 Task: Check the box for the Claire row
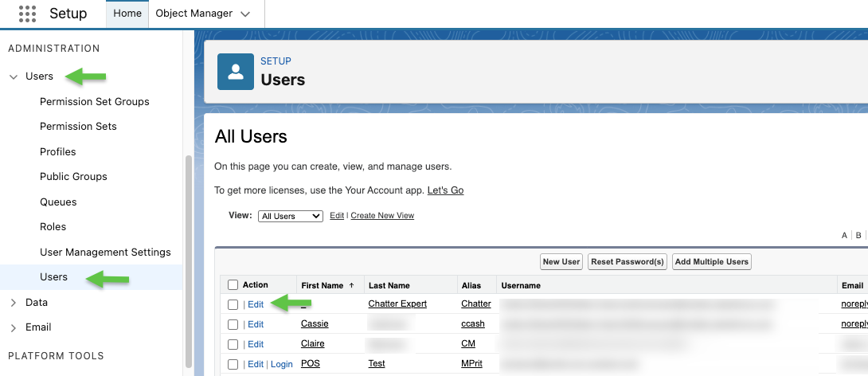pos(233,344)
